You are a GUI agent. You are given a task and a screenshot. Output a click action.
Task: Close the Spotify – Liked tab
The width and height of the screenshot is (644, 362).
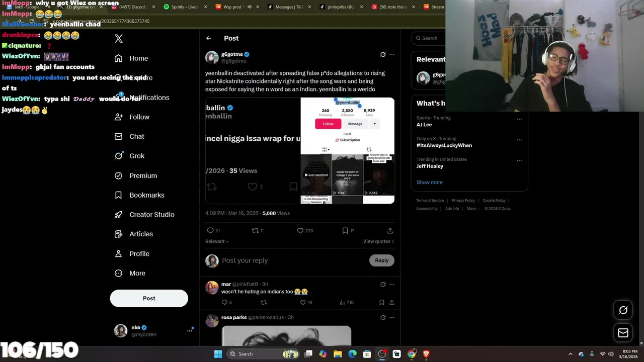point(205,7)
